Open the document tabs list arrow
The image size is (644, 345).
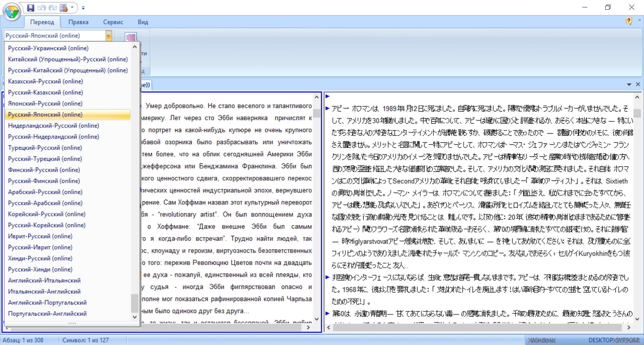(629, 84)
